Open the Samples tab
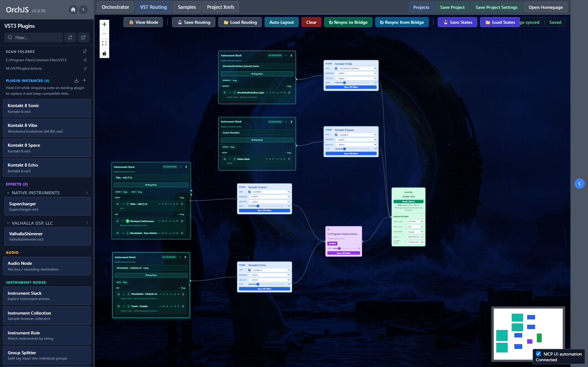This screenshot has height=367, width=588. tap(187, 7)
